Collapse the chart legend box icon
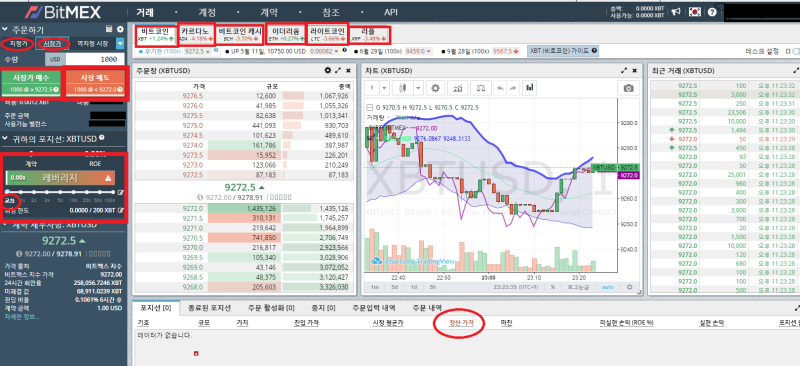This screenshot has width=800, height=366. pos(371,107)
